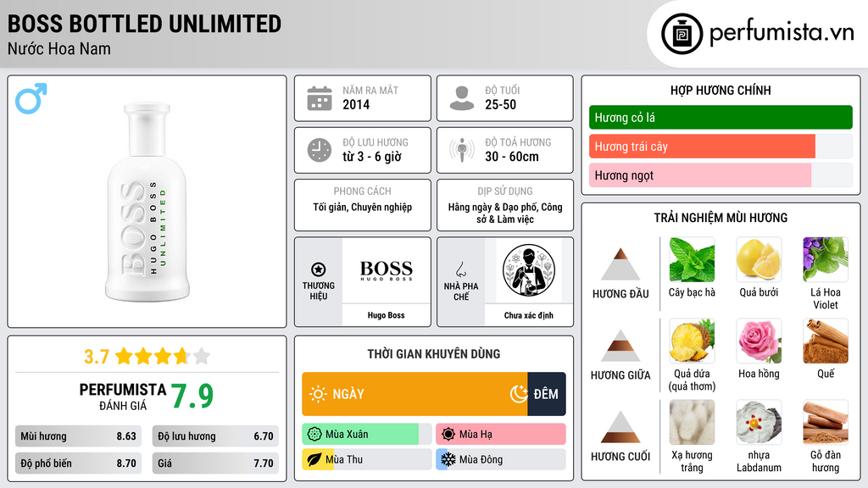The image size is (868, 488).
Task: Select the Hoa hồng rose thumbnail
Action: click(759, 341)
